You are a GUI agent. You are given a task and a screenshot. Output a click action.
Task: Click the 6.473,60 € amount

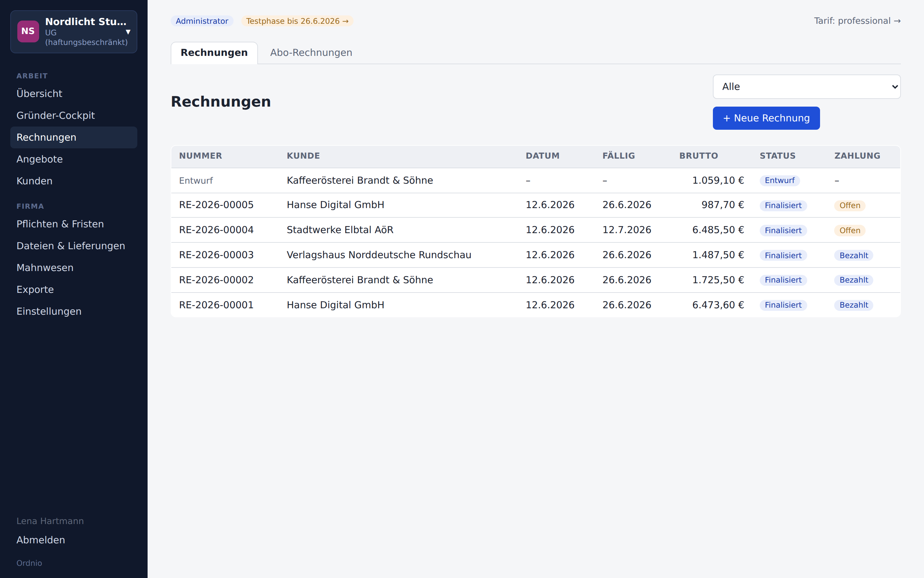(718, 305)
